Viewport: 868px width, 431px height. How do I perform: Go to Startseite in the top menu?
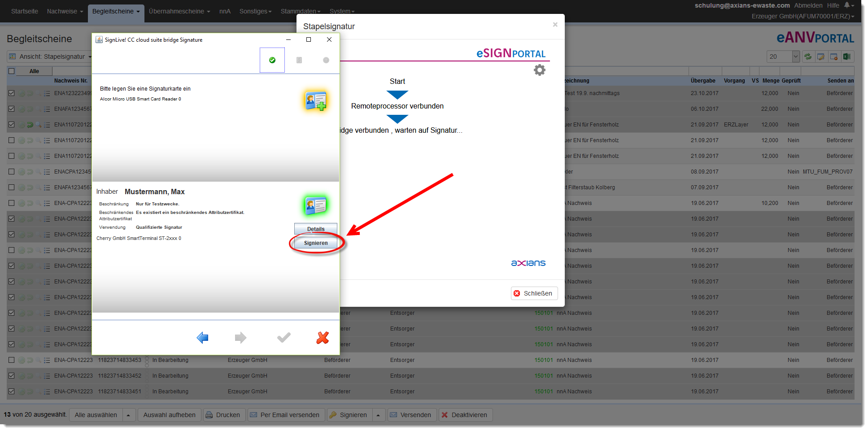point(25,11)
